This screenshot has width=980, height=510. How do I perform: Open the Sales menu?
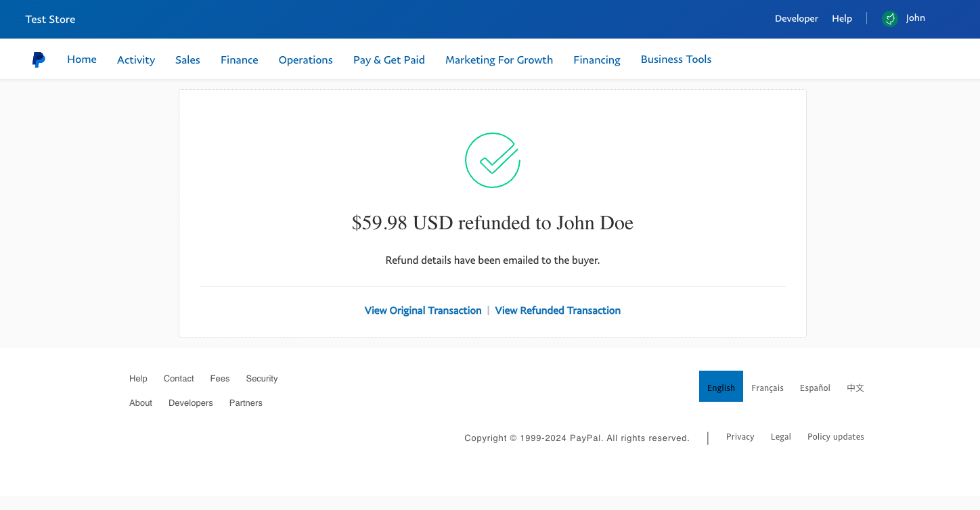pyautogui.click(x=187, y=60)
